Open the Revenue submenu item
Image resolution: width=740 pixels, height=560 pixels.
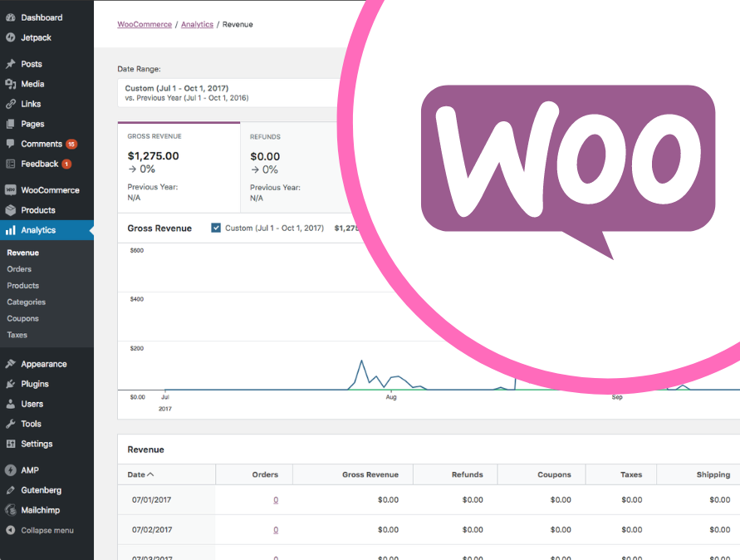pyautogui.click(x=23, y=253)
